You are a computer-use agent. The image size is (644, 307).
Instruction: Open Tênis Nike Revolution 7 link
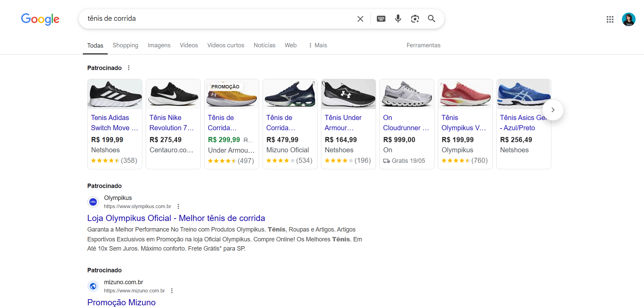click(172, 123)
